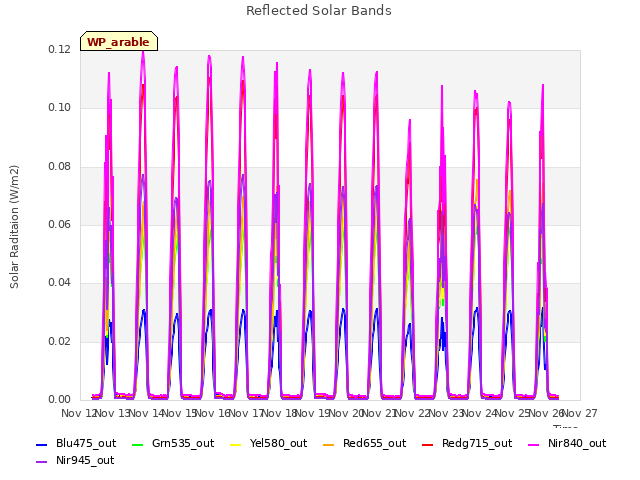Click the 0.00 y-axis tick label
Viewport: 640px width, 480px height.
pyautogui.click(x=60, y=399)
